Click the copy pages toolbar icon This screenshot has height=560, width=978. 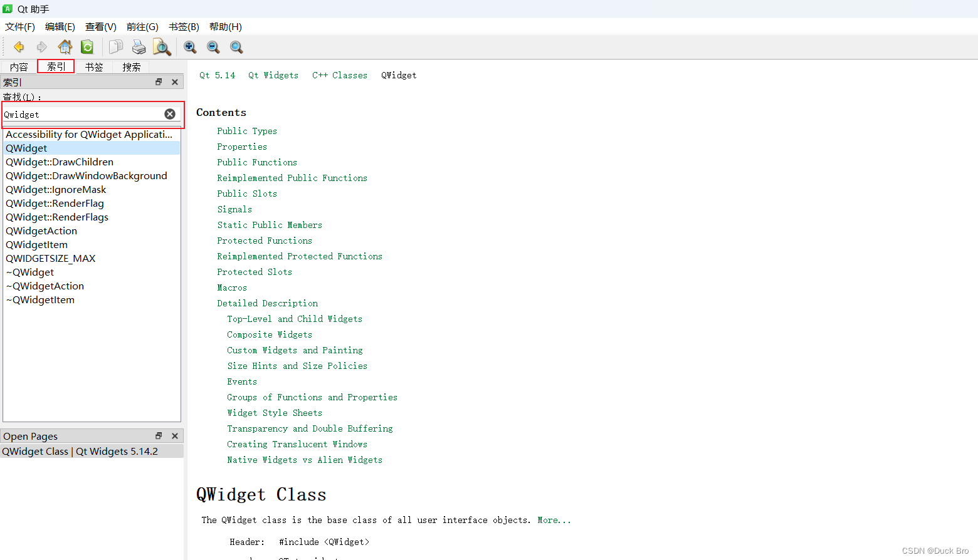point(116,47)
